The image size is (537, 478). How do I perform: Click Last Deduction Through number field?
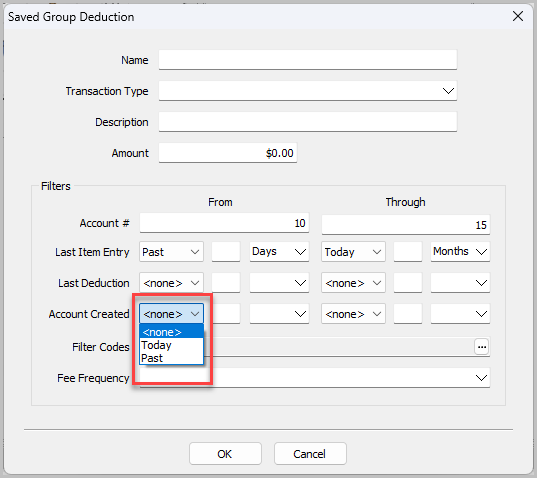tap(408, 283)
